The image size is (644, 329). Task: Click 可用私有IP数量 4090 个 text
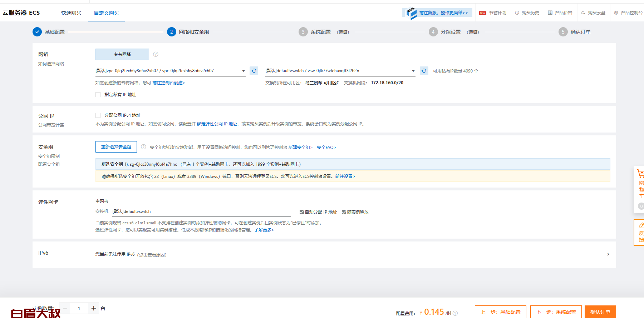(x=456, y=71)
